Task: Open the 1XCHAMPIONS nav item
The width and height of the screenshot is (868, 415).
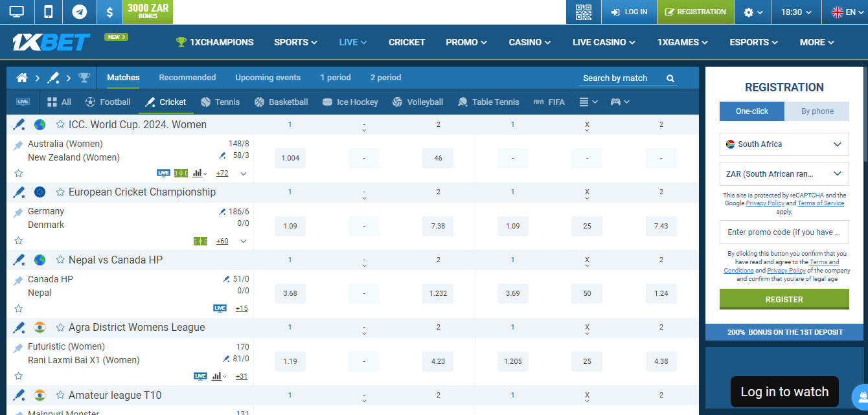Action: [x=214, y=42]
